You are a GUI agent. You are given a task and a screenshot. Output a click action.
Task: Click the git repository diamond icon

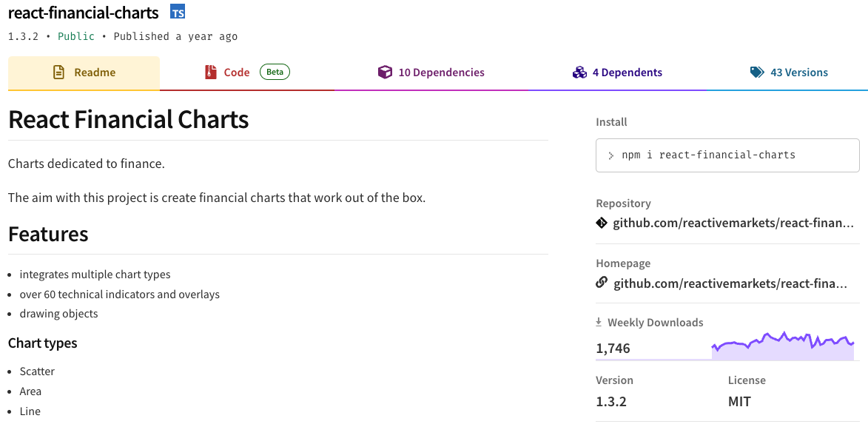point(602,223)
